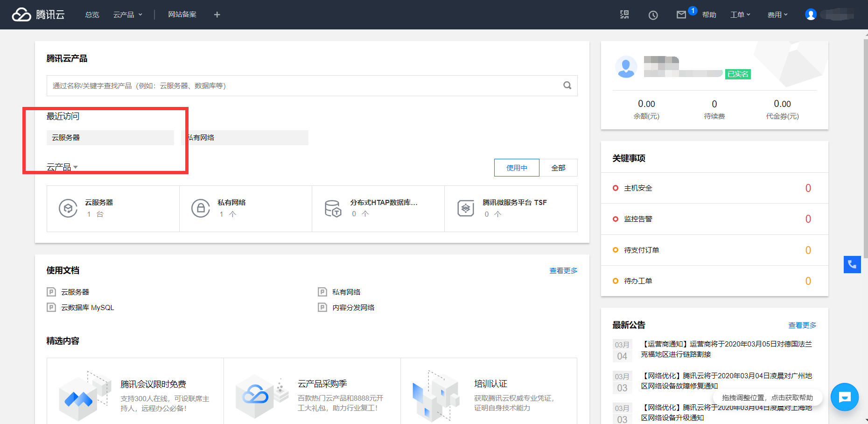Screen dimensions: 868x424
Task: Click the Tencent Cloud logo
Action: 38,14
